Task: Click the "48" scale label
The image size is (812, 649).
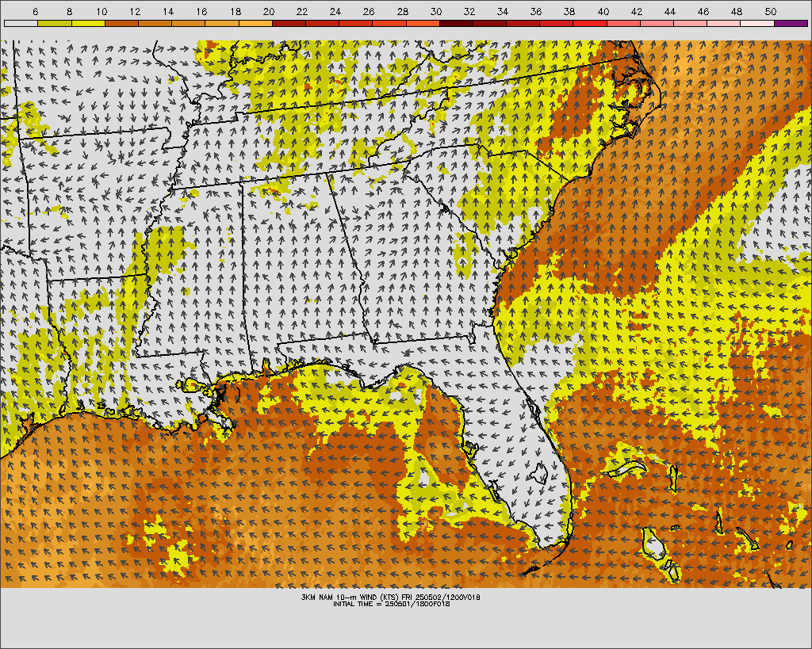Action: tap(737, 11)
